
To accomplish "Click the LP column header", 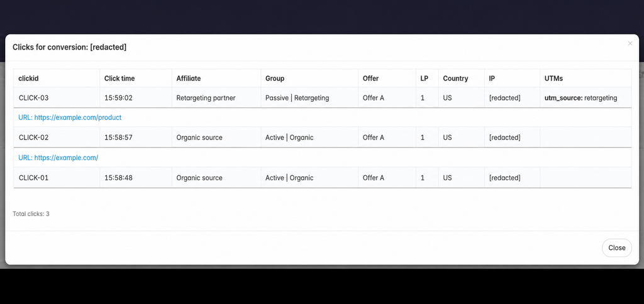I will [x=425, y=79].
